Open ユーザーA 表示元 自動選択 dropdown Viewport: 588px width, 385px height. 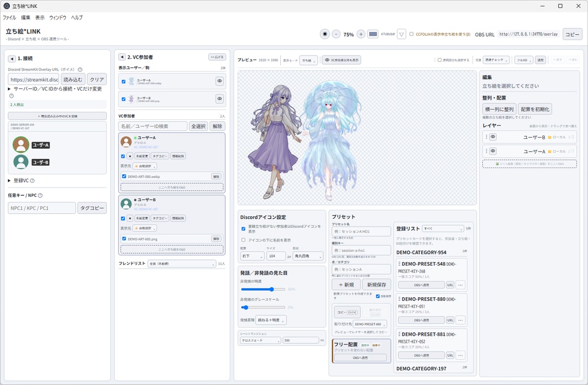tap(145, 166)
